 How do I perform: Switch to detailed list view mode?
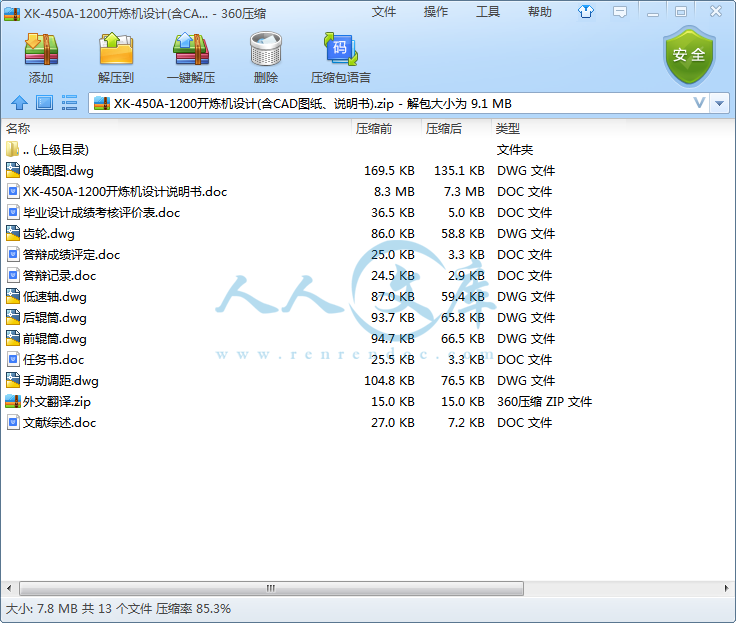click(69, 103)
